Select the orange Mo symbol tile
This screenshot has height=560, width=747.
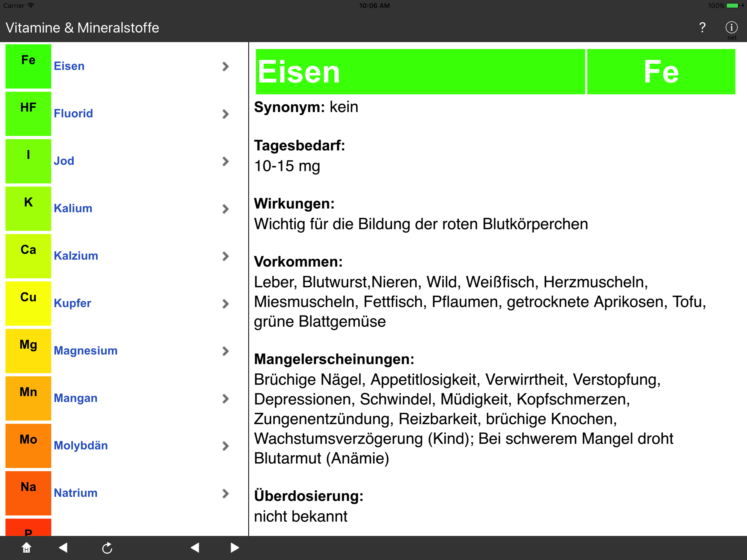28,445
